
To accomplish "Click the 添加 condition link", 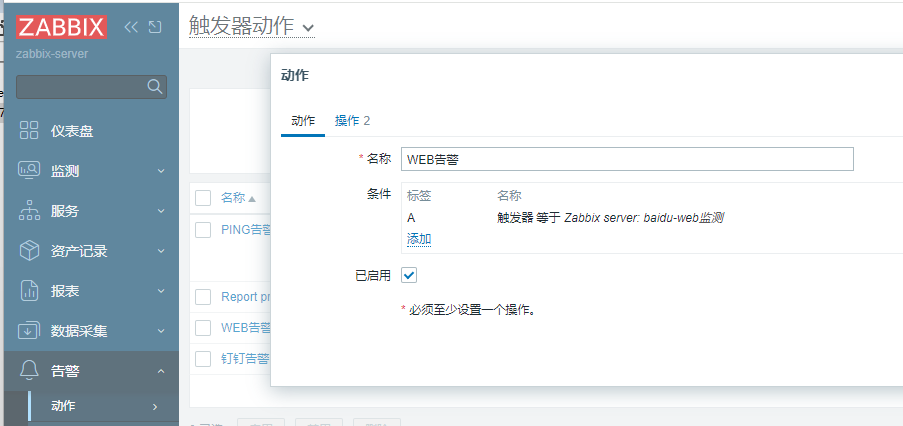I will click(x=419, y=239).
